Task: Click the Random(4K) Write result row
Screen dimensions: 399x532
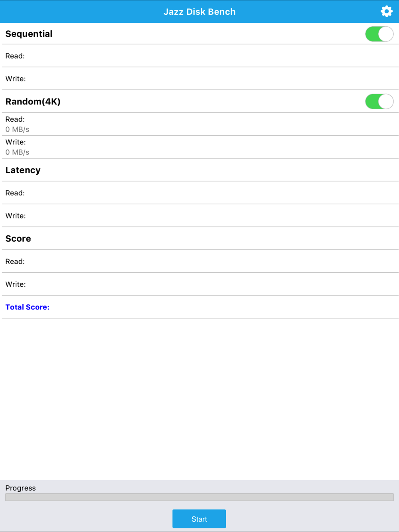Action: click(x=199, y=147)
